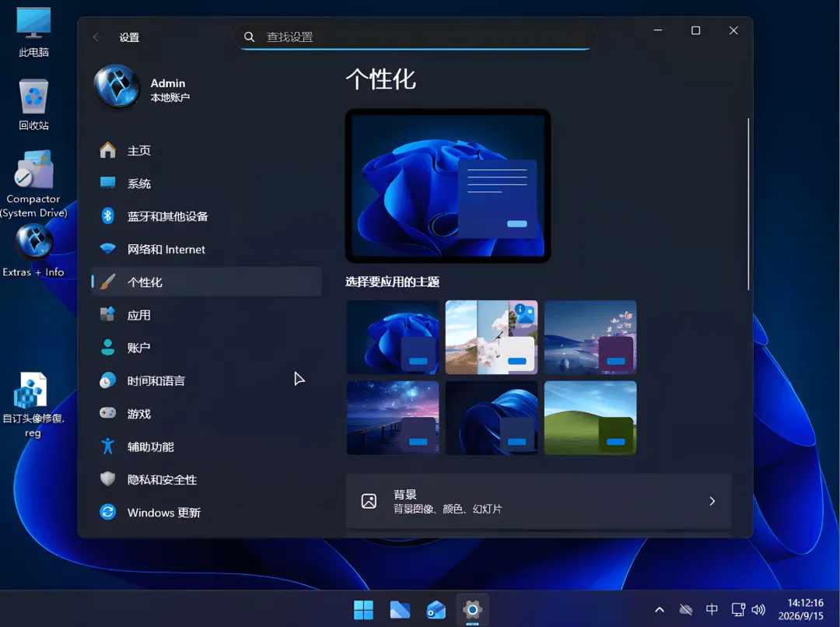Open the 系统 settings category

click(x=207, y=184)
